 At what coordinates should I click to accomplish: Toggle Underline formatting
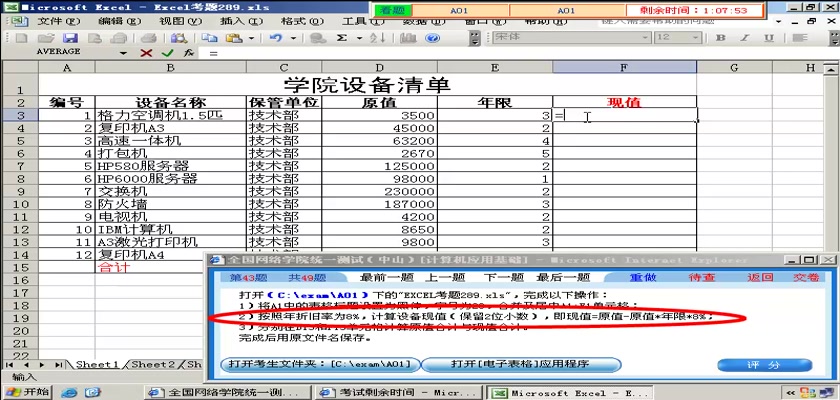(x=769, y=38)
